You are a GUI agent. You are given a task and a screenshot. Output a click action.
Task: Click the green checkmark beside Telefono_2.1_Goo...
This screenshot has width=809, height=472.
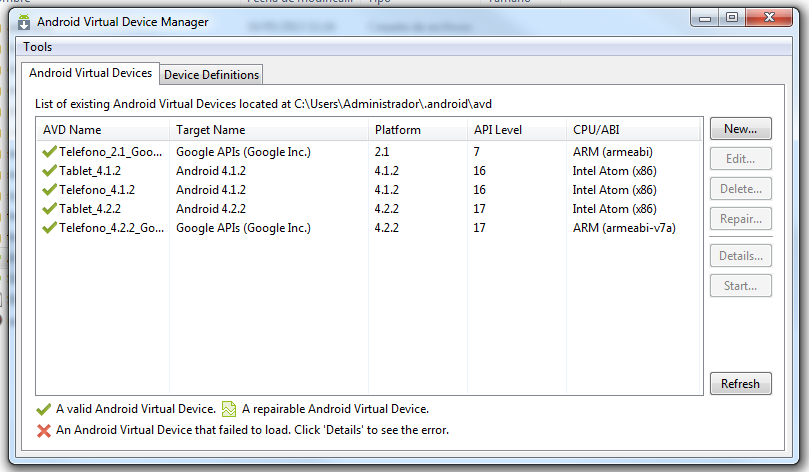click(x=50, y=152)
